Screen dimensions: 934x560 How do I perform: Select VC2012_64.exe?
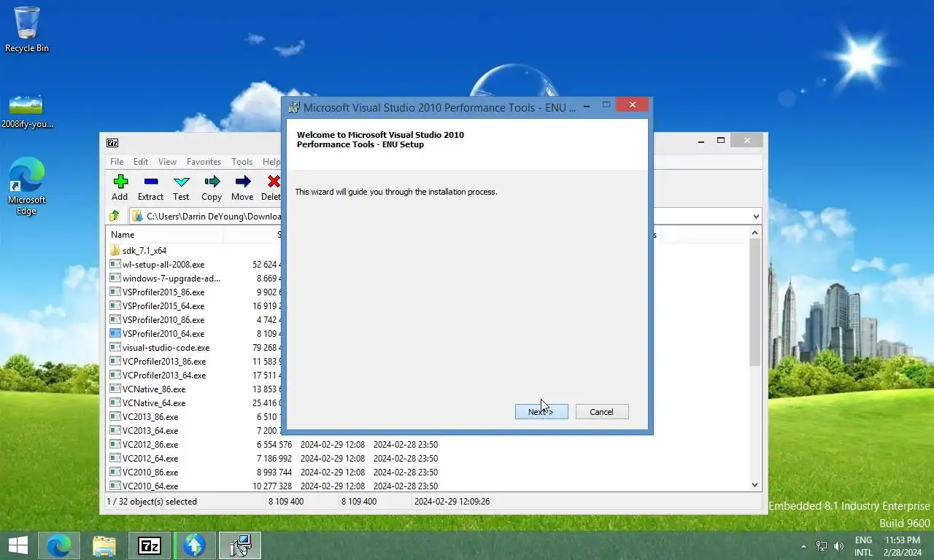(x=150, y=459)
